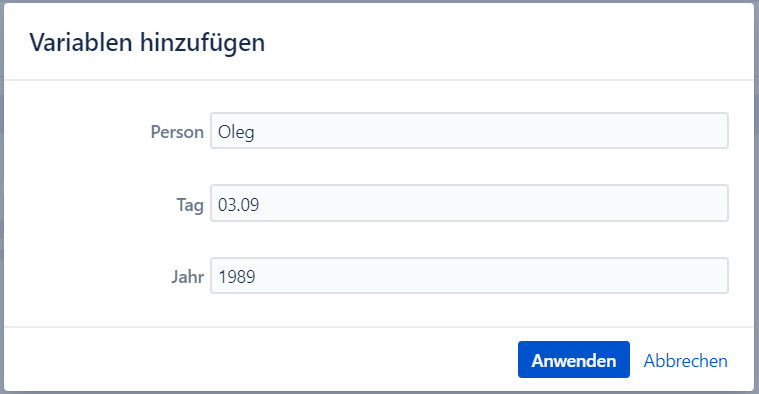Activate the Jahr input field
The image size is (759, 394).
click(469, 276)
